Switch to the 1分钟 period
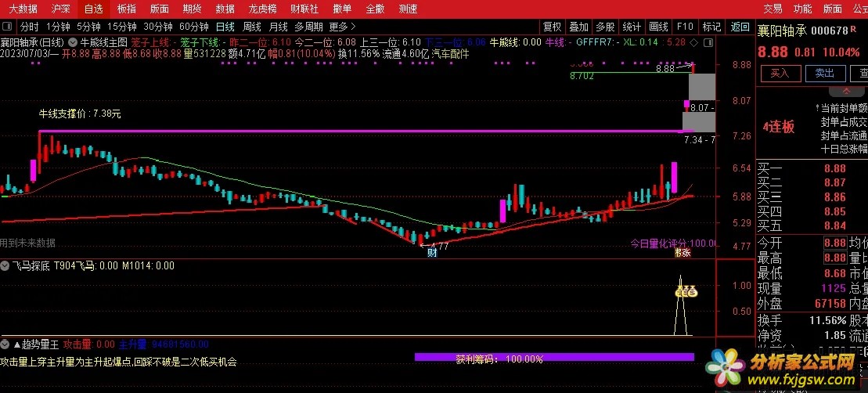Image resolution: width=868 pixels, height=393 pixels. pos(58,27)
